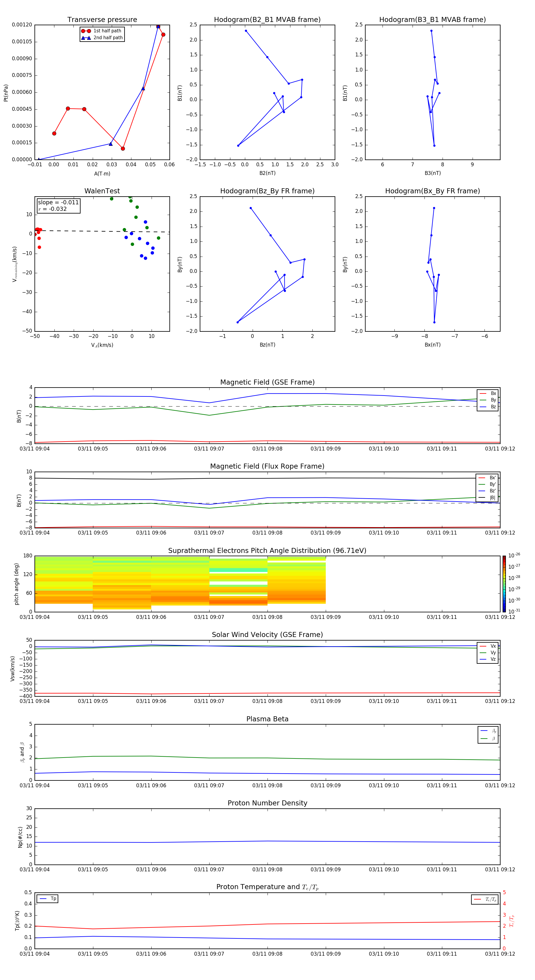The image size is (535, 980).
Task: Click the 'B2(nT)' x-axis label
Action: coord(267,173)
